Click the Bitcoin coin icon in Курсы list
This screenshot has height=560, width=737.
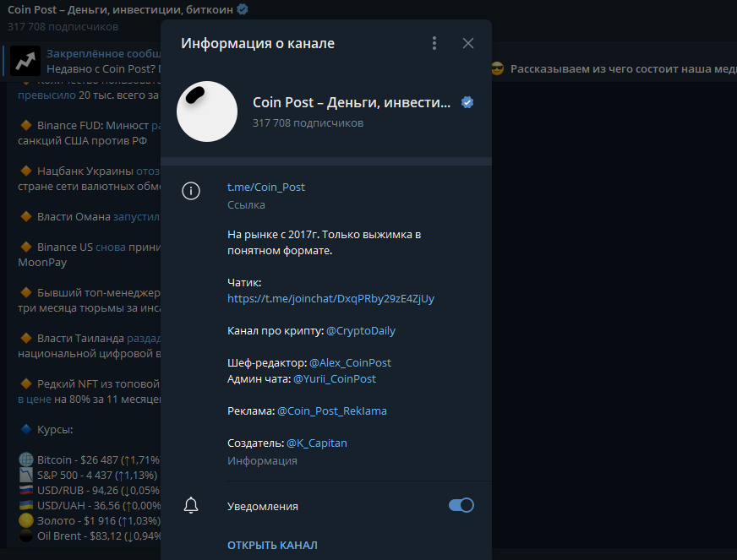[26, 460]
